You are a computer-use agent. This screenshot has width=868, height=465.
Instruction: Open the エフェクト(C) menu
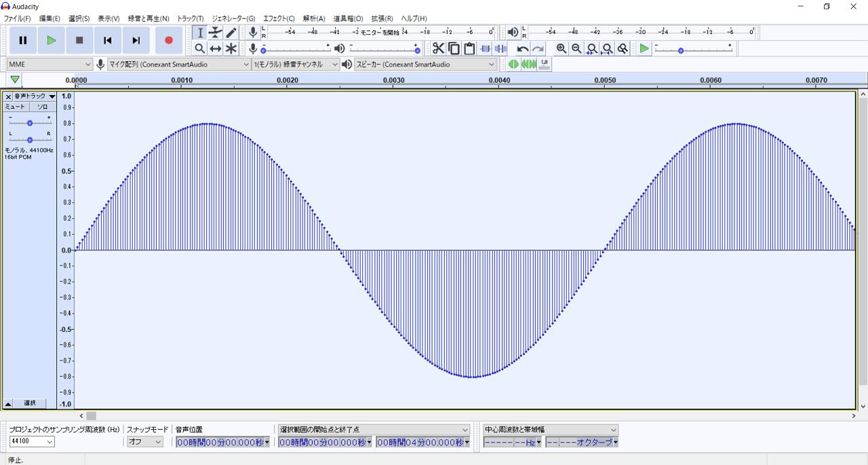click(279, 18)
